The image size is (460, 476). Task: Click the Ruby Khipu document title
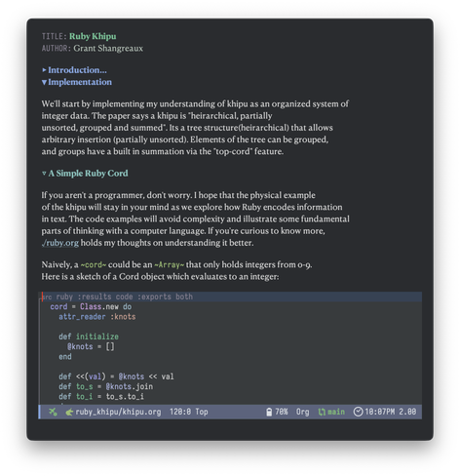click(x=93, y=36)
